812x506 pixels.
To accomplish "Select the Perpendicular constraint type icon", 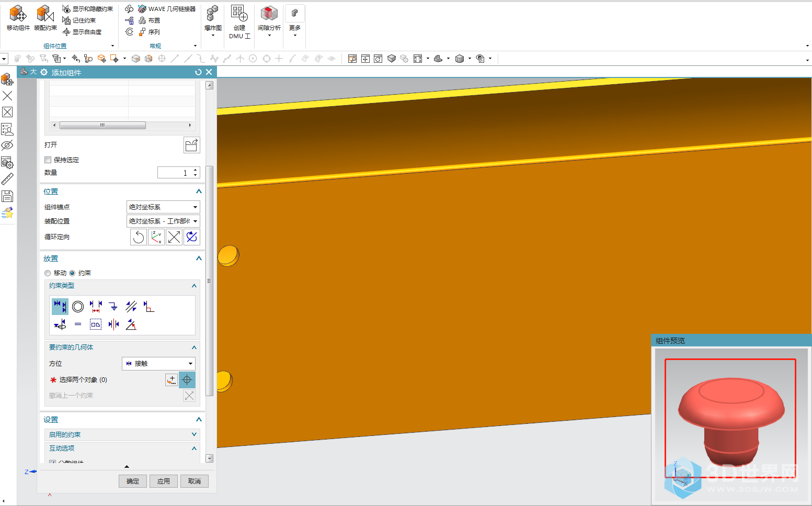I will point(149,307).
